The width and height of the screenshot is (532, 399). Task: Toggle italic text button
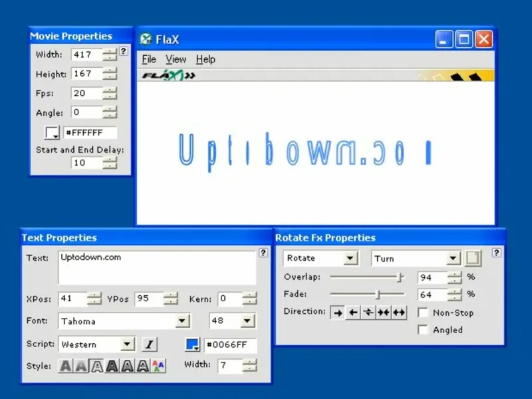click(x=149, y=344)
